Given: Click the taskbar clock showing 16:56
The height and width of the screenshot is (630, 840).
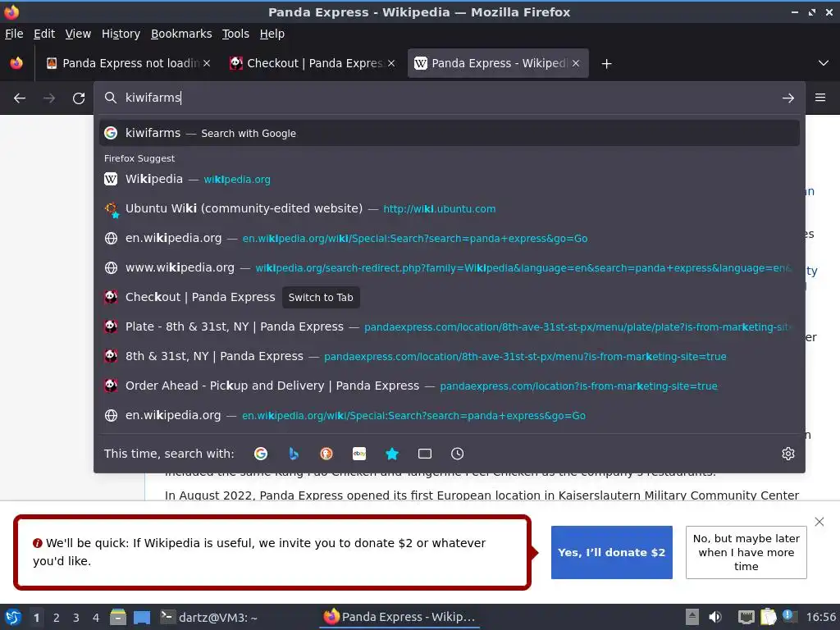Looking at the screenshot, I should pyautogui.click(x=820, y=617).
